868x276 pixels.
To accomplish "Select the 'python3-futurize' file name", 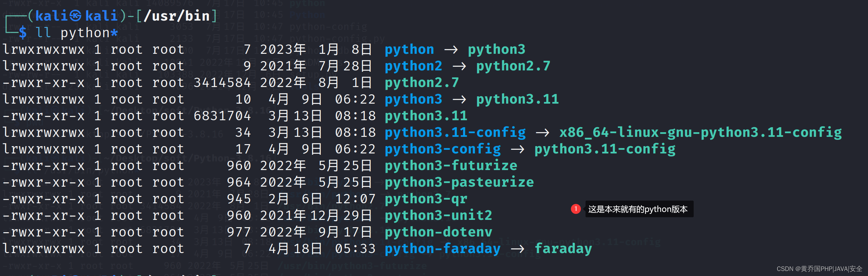I will (x=451, y=166).
